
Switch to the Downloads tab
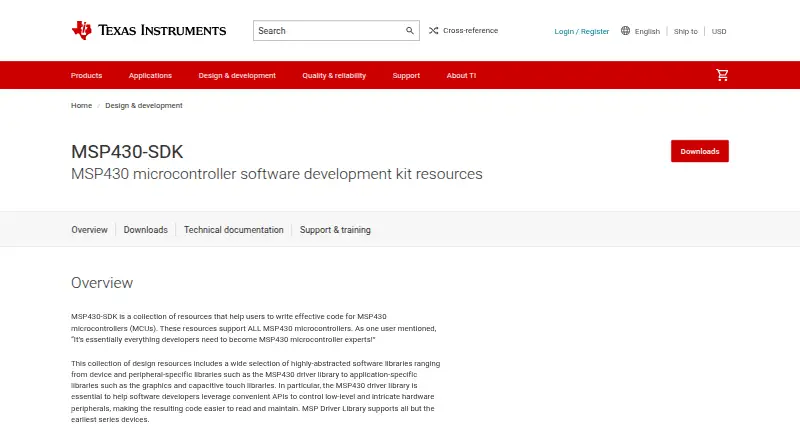pos(145,230)
